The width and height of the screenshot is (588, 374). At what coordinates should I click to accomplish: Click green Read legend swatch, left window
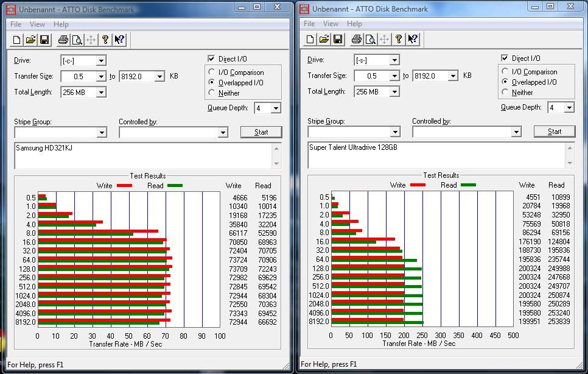point(175,185)
